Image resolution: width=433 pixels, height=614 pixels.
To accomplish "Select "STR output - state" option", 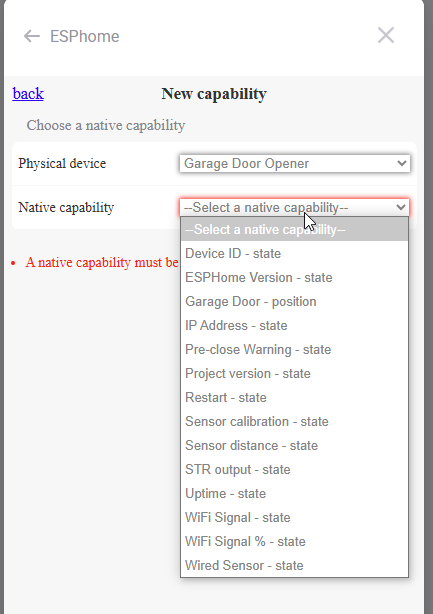I will pyautogui.click(x=294, y=469).
